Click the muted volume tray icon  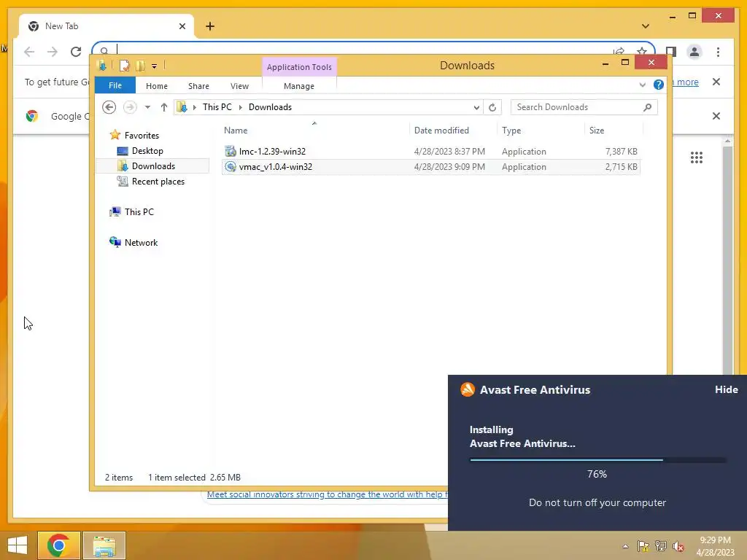click(678, 546)
